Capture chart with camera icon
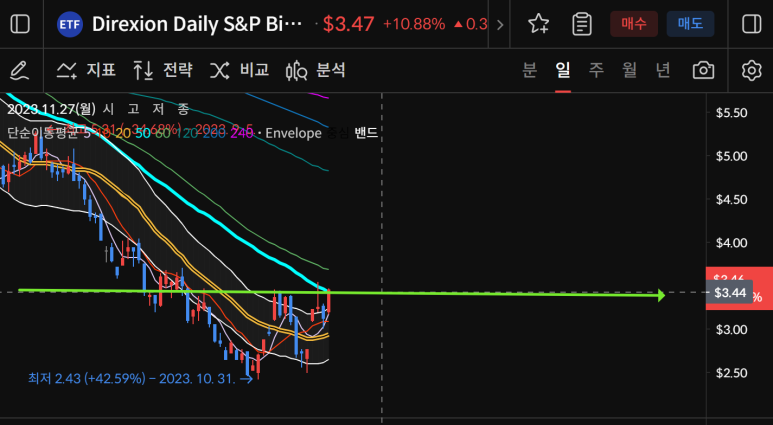 pyautogui.click(x=703, y=71)
